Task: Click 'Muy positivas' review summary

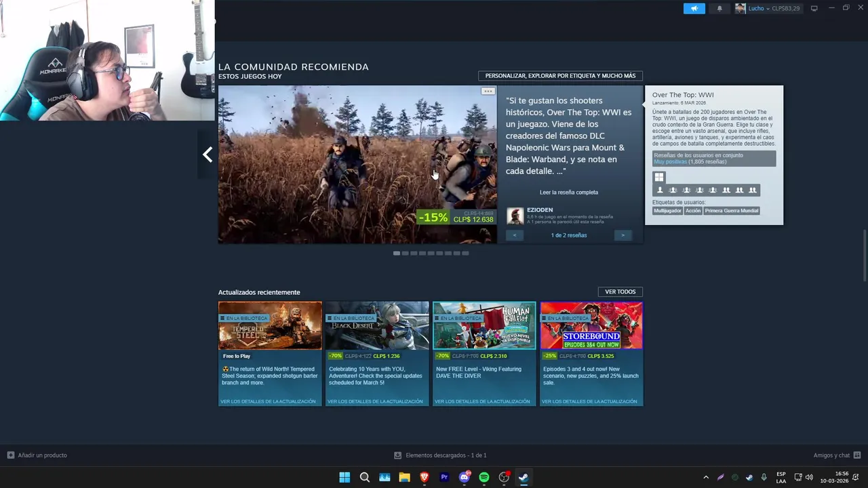Action: (670, 162)
